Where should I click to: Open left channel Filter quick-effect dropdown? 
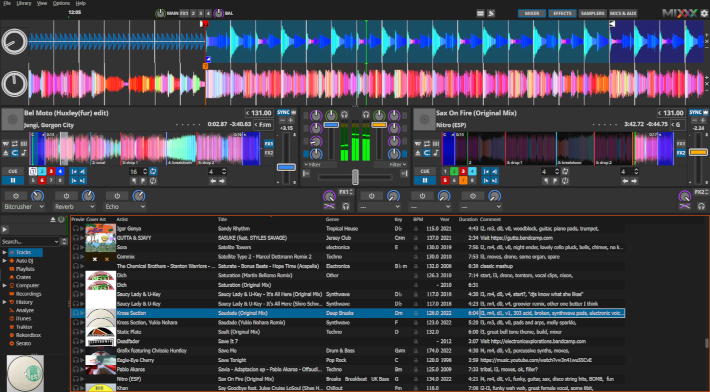[320, 165]
